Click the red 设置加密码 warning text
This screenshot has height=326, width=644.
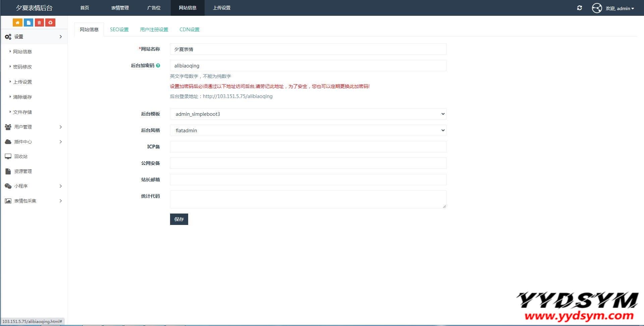(270, 86)
